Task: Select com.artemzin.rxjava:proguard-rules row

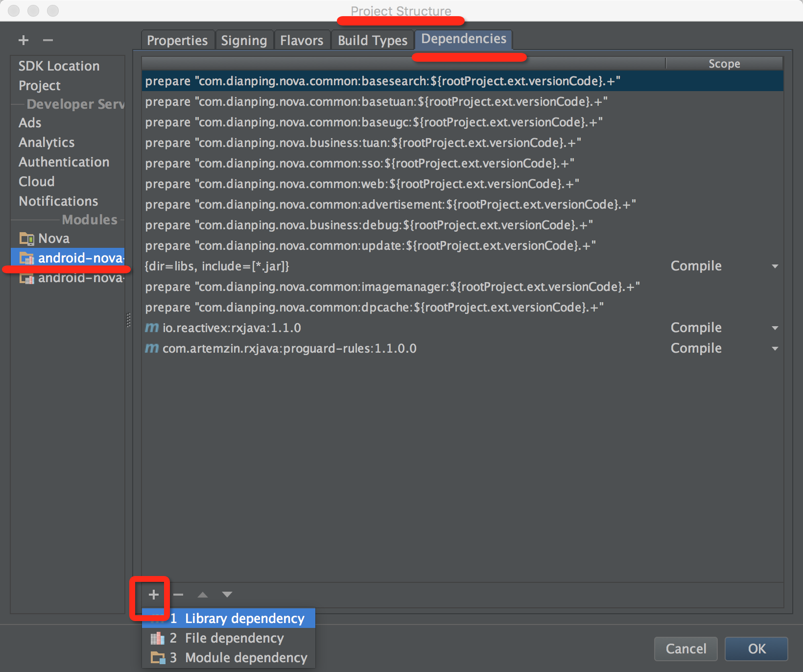Action: pos(463,348)
